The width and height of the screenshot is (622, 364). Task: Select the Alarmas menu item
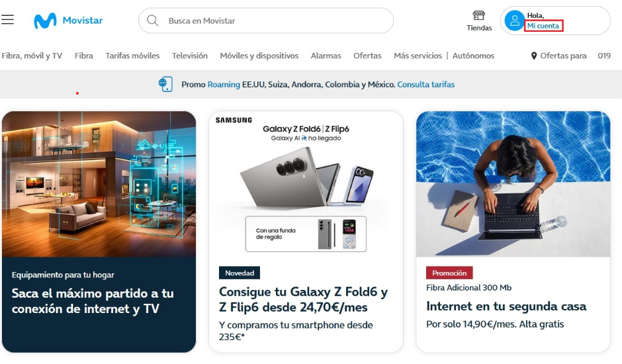326,56
